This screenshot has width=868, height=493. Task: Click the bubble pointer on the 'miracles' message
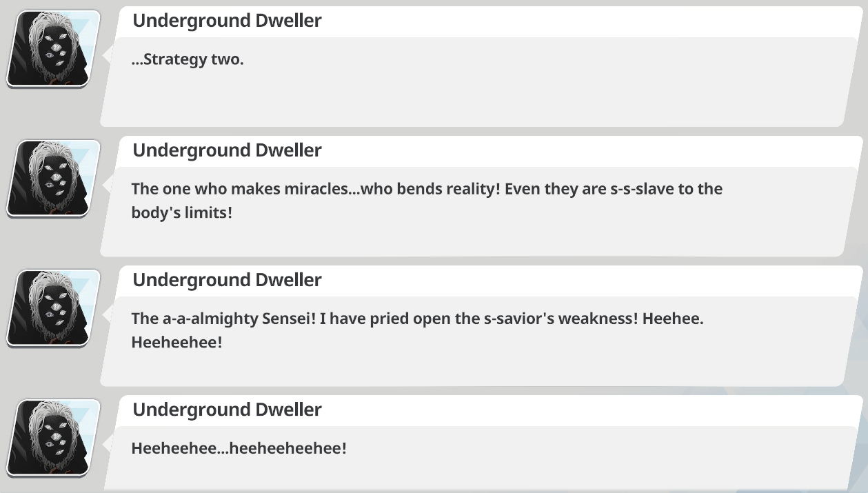point(108,183)
